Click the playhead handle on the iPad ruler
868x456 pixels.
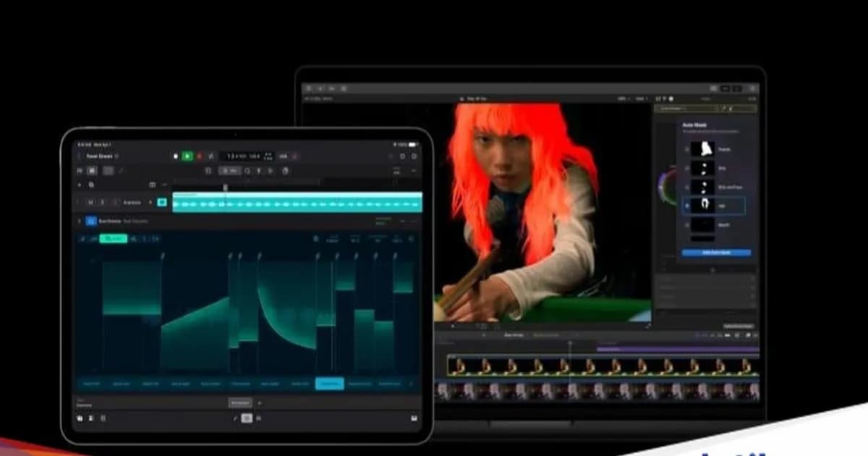click(225, 187)
